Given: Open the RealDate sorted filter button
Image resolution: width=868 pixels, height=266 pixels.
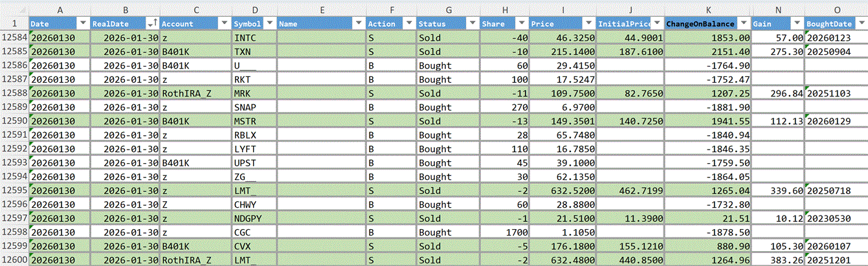Looking at the screenshot, I should pos(152,23).
